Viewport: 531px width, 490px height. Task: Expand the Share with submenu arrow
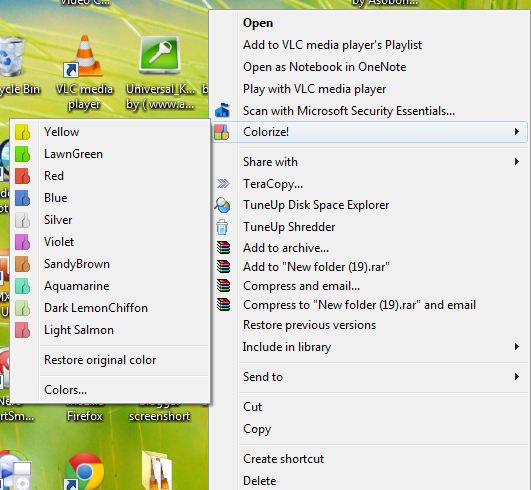[516, 162]
